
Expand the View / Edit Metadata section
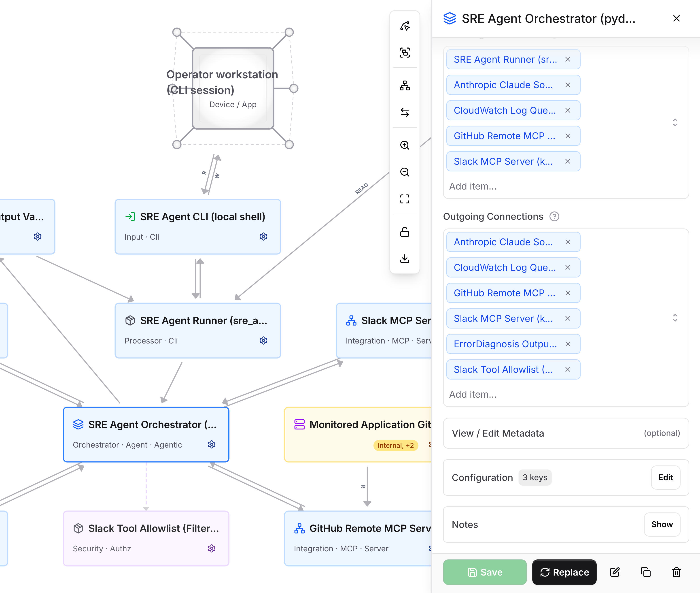566,433
